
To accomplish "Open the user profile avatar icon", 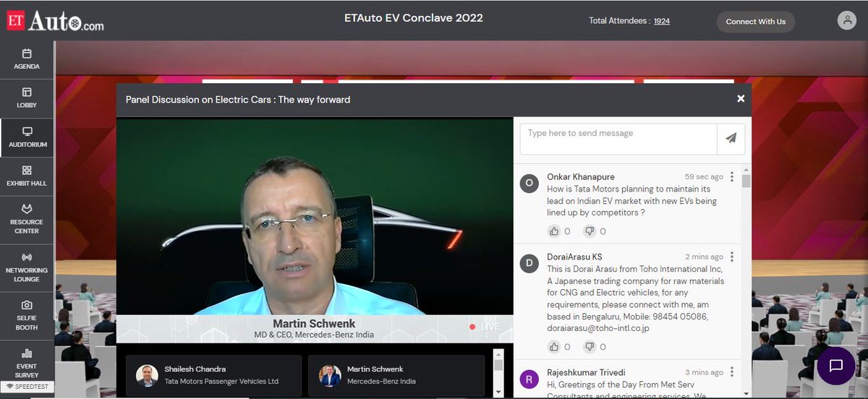I will (x=846, y=21).
